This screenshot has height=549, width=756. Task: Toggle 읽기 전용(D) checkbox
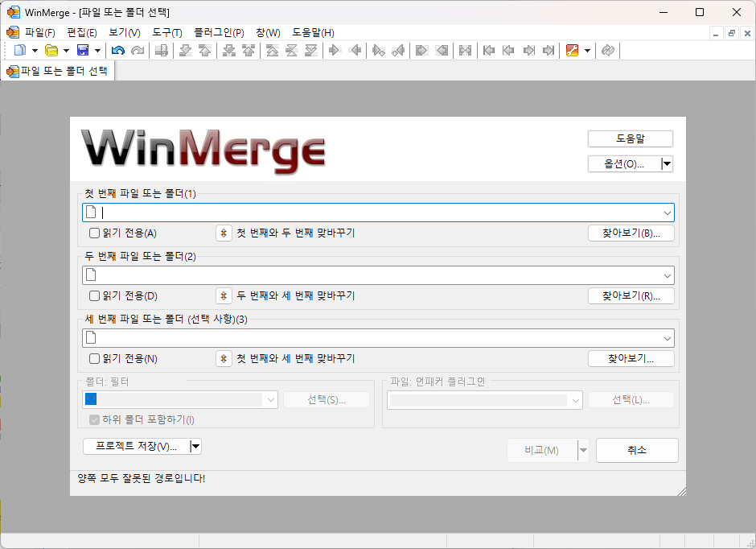click(95, 295)
